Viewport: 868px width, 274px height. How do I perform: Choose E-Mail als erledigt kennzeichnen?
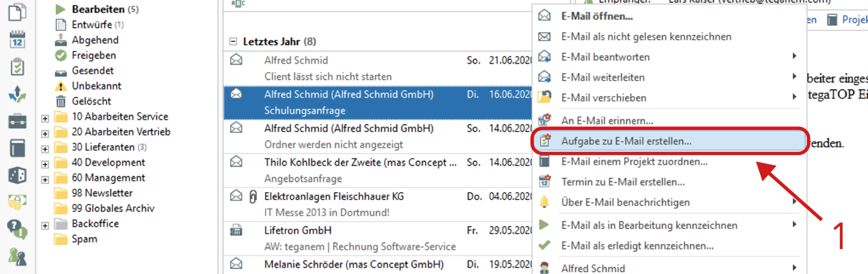pyautogui.click(x=669, y=246)
